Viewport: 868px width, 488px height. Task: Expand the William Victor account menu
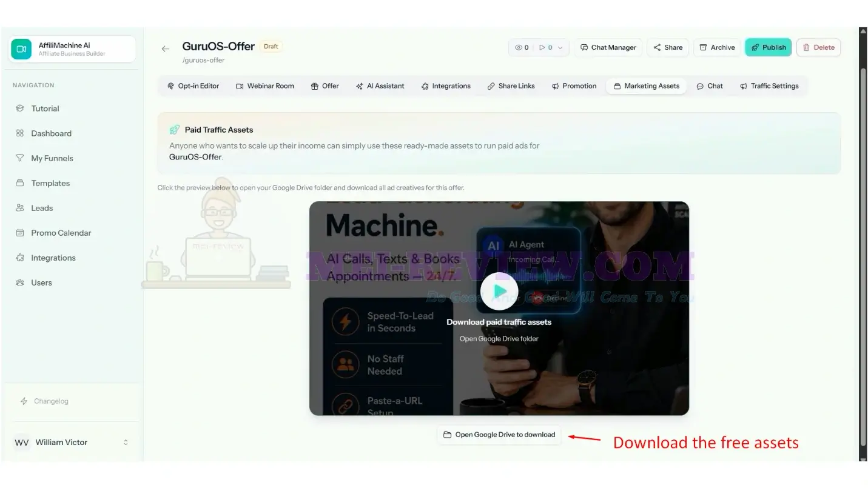coord(72,443)
